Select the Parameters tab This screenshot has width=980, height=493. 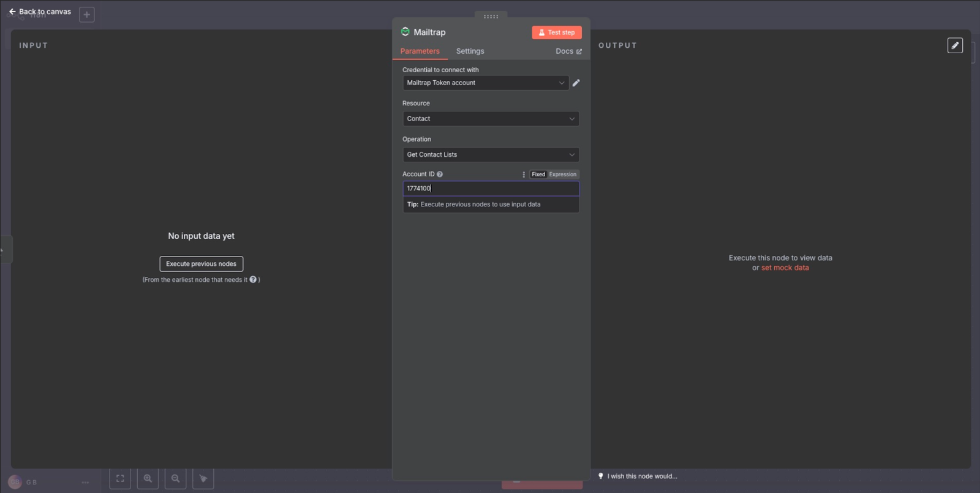(420, 51)
